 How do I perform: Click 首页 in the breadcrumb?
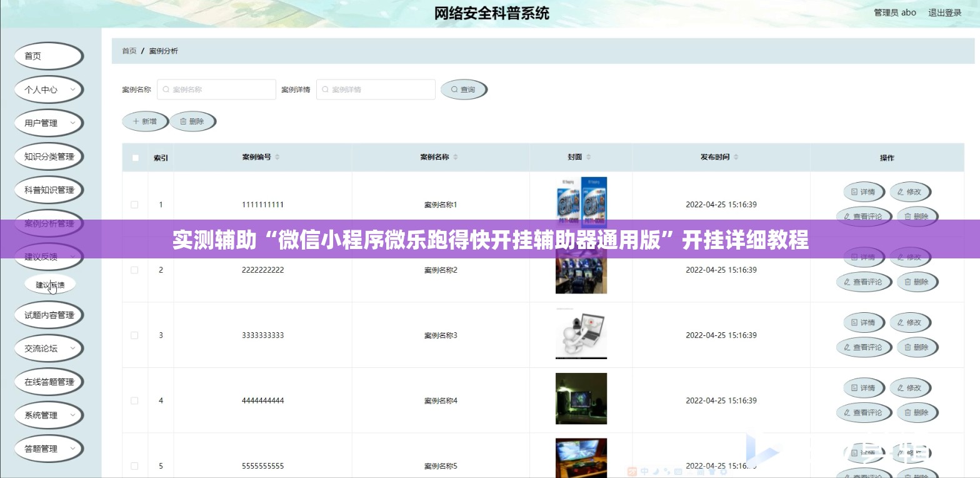point(129,51)
